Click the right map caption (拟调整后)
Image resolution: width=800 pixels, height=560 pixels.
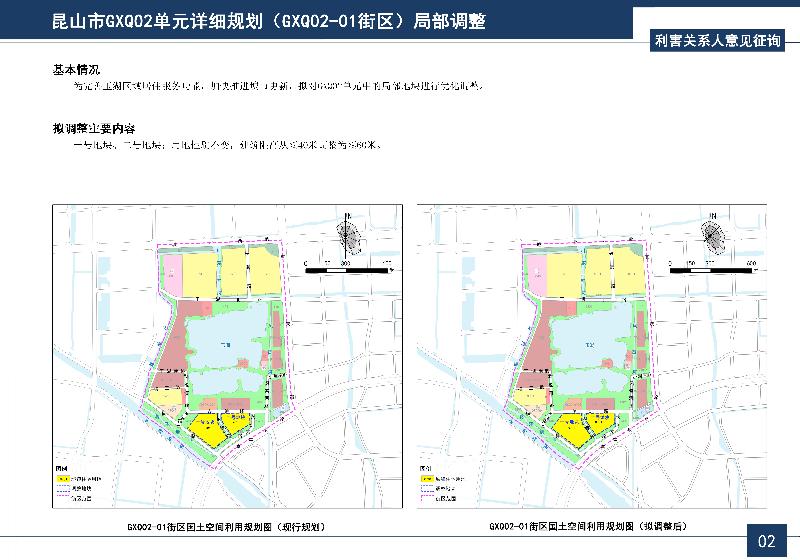[x=589, y=526]
